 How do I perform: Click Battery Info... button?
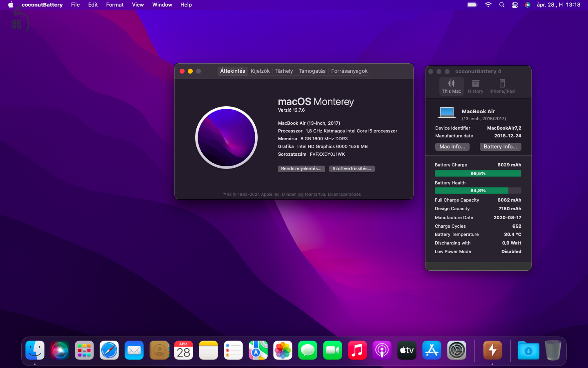pyautogui.click(x=501, y=147)
